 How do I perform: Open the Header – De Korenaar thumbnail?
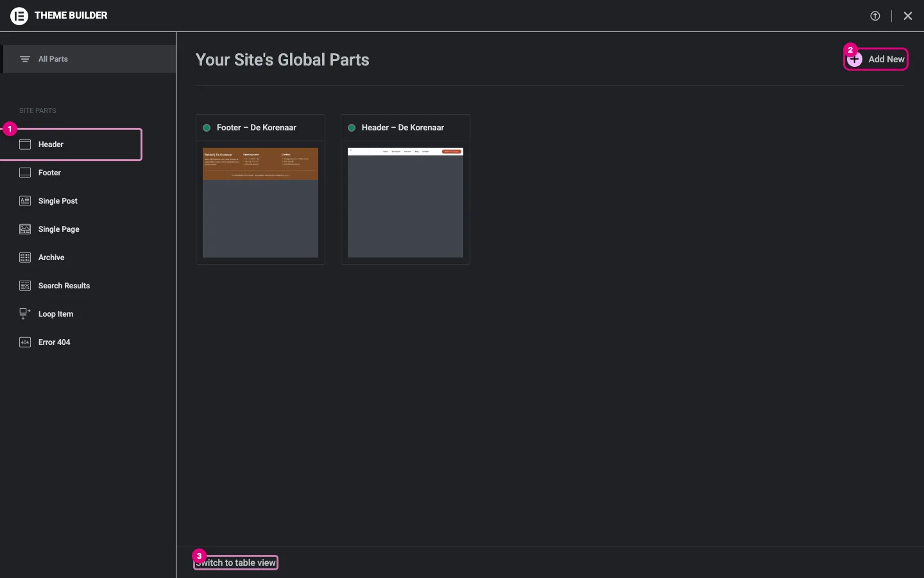[406, 203]
